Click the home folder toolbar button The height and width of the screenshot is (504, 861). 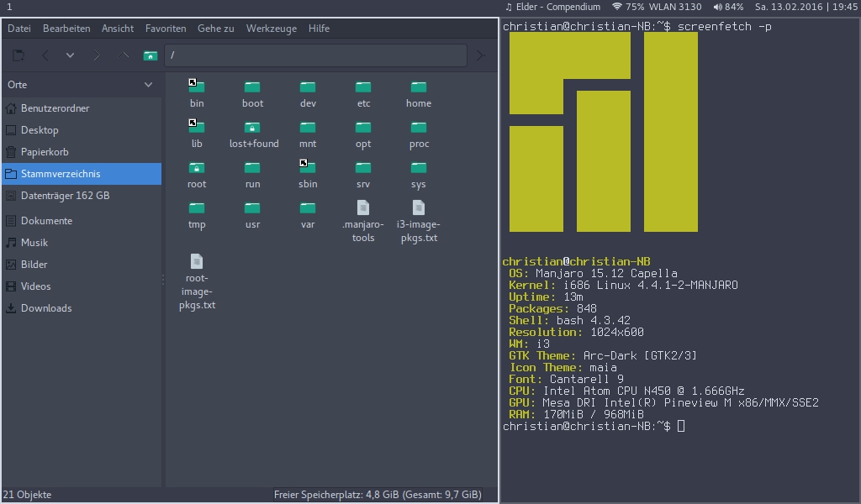[150, 55]
